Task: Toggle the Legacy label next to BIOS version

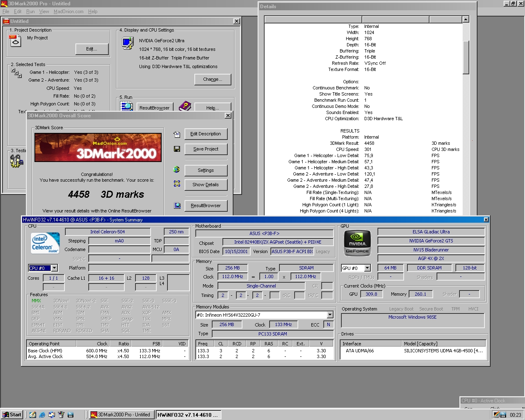Action: pyautogui.click(x=323, y=251)
